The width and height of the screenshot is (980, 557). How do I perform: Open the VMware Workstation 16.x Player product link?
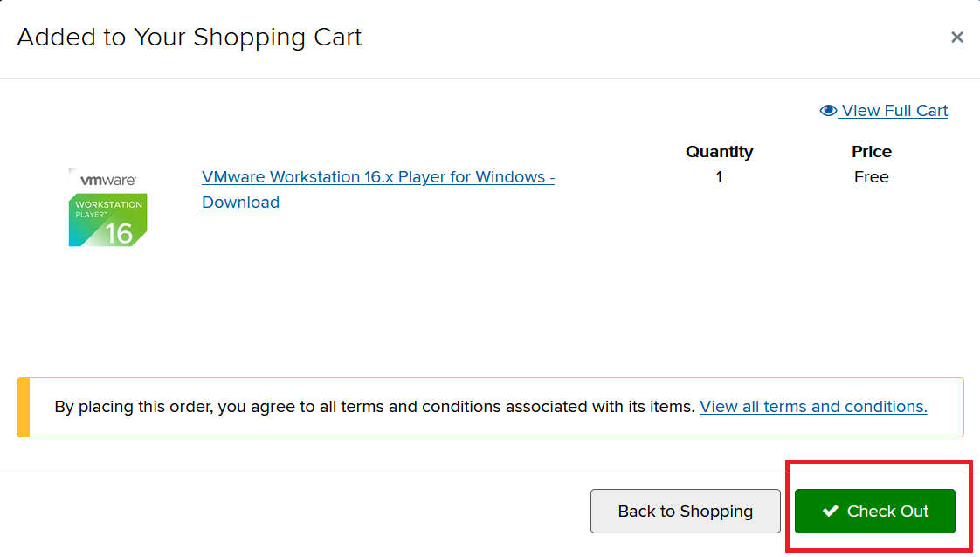378,177
